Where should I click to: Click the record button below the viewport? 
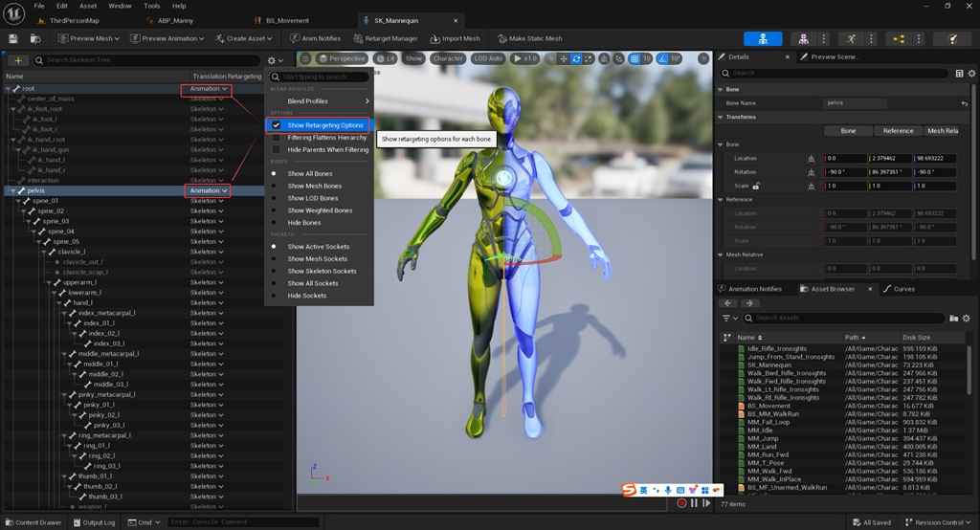(x=681, y=503)
